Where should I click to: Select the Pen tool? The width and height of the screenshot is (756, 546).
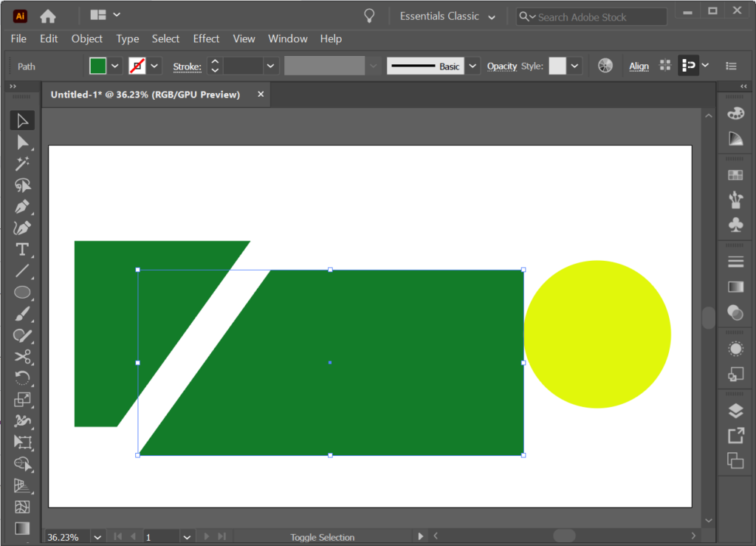22,207
